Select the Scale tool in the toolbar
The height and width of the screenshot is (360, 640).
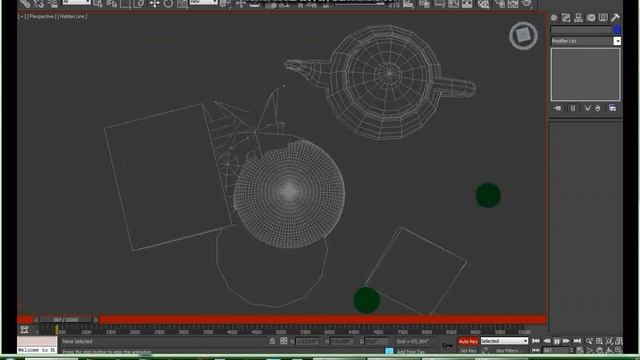tap(182, 4)
